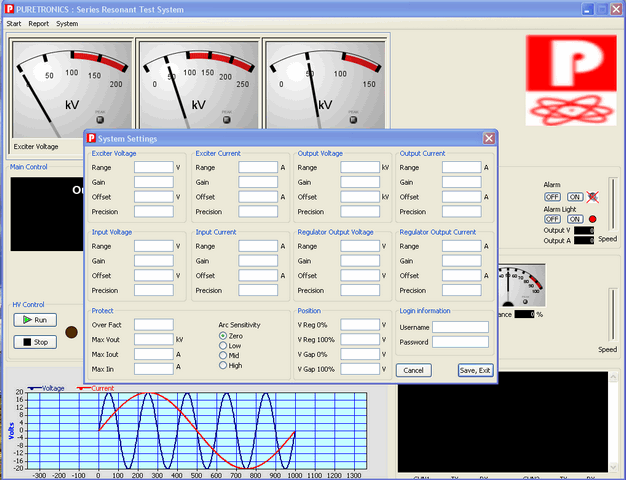Image resolution: width=626 pixels, height=480 pixels.
Task: Click the crossed-out alarm mute icon
Action: coord(593,196)
